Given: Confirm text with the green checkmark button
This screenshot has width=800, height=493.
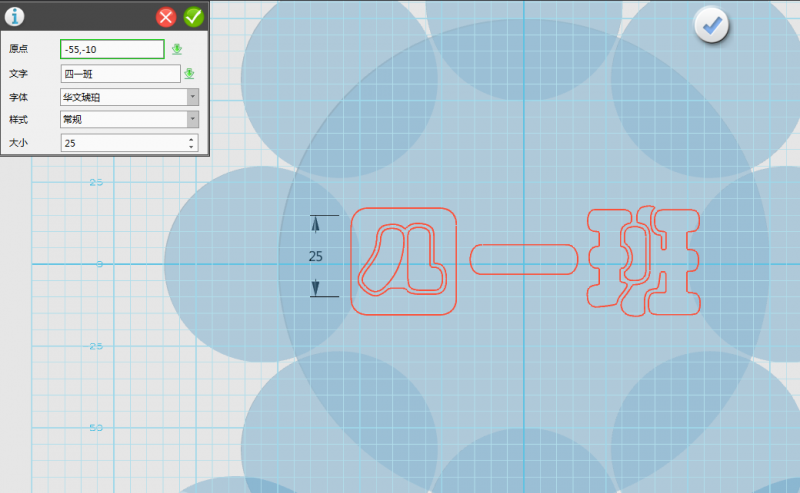Looking at the screenshot, I should point(193,17).
